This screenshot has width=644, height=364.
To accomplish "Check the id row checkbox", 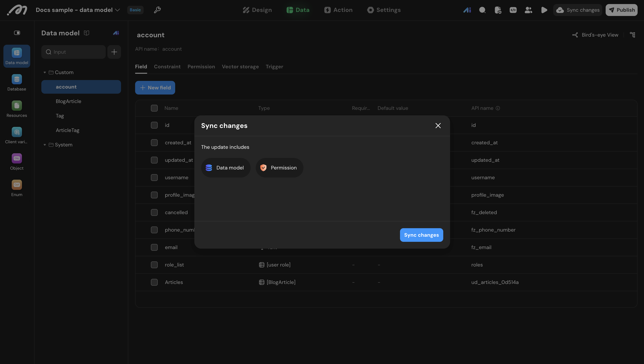I will pyautogui.click(x=154, y=125).
